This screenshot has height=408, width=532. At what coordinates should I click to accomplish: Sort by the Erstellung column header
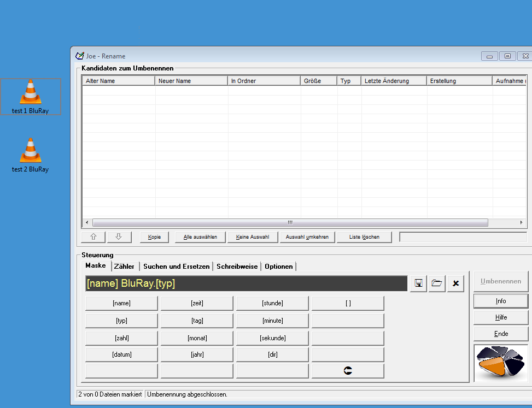tap(460, 81)
